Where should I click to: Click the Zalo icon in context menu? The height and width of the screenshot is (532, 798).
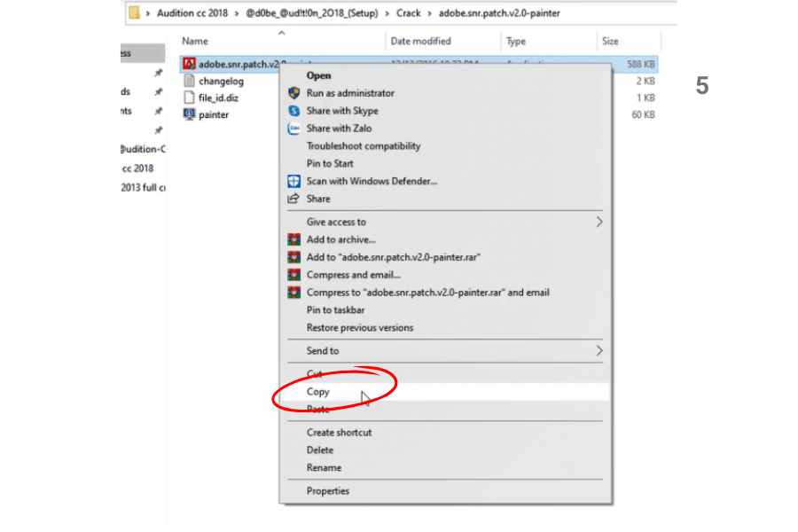(294, 129)
